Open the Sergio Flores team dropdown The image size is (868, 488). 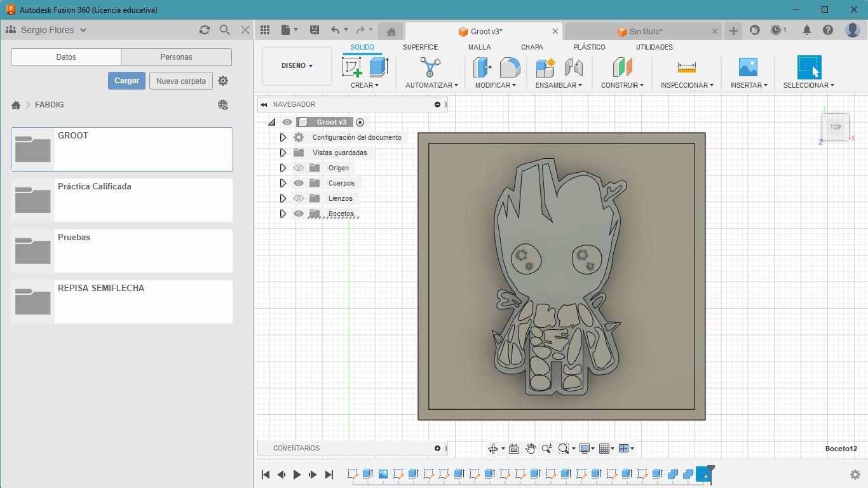pyautogui.click(x=53, y=30)
